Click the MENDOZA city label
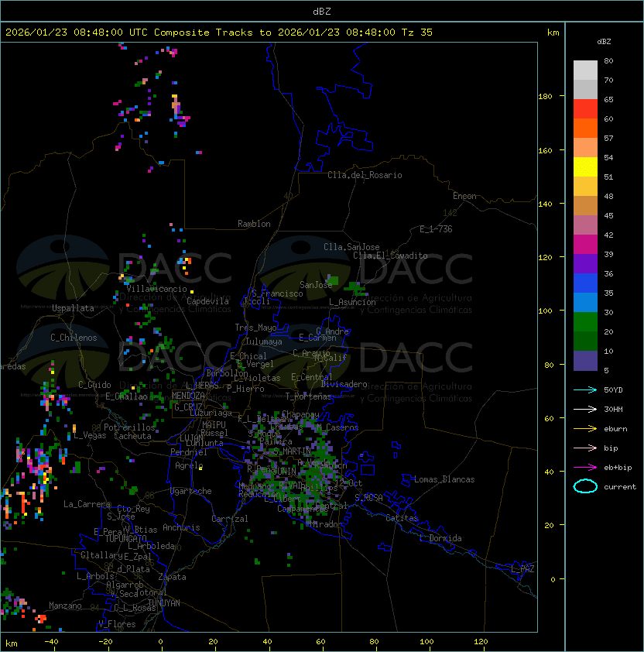The image size is (644, 652). [x=189, y=396]
